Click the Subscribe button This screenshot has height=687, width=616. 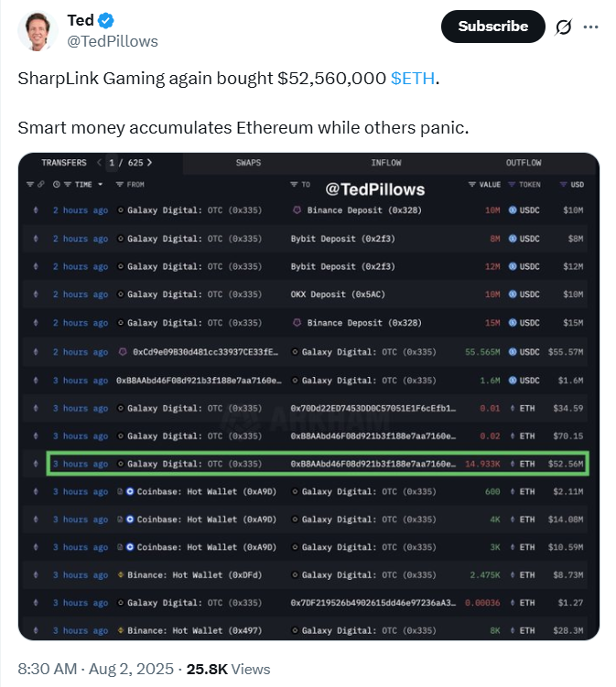(x=492, y=27)
